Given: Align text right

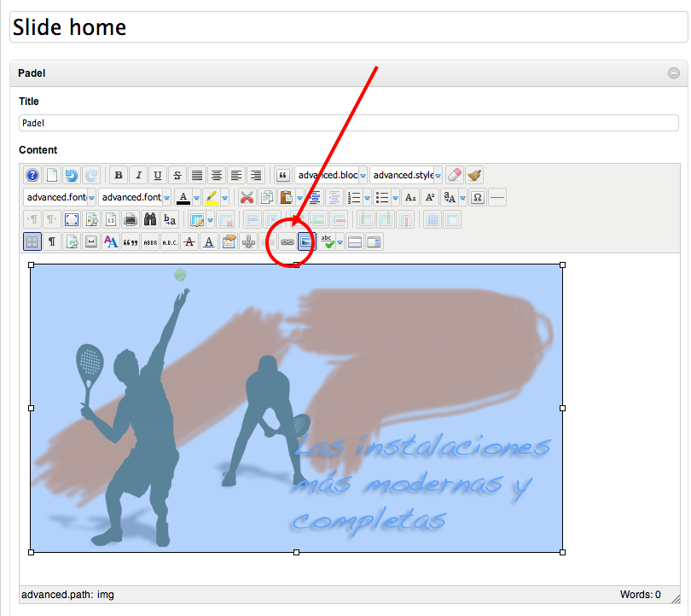Looking at the screenshot, I should click(x=256, y=176).
